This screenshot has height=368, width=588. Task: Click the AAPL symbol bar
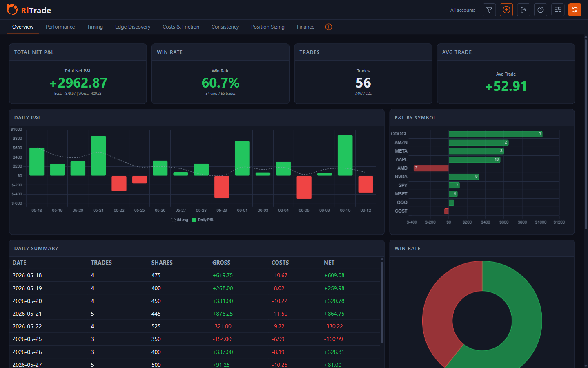pyautogui.click(x=474, y=159)
